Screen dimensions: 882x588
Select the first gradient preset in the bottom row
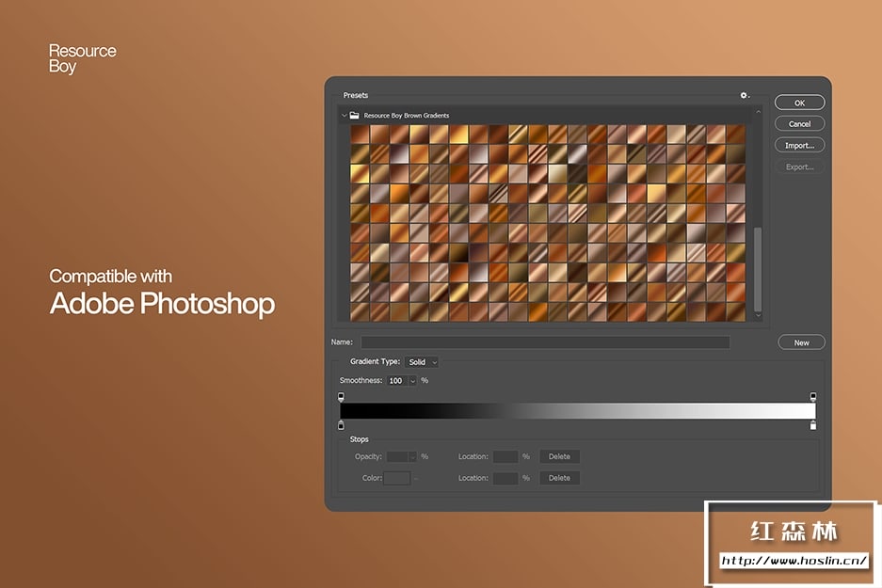tap(360, 312)
